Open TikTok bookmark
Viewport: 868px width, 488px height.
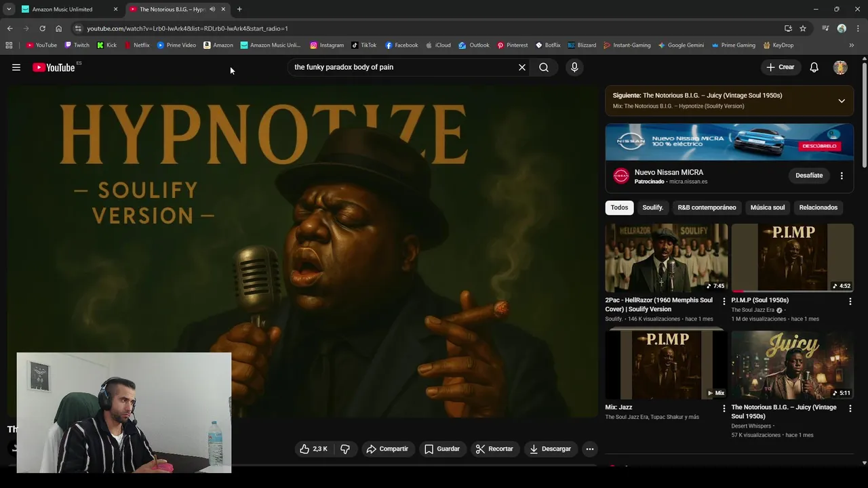click(364, 45)
